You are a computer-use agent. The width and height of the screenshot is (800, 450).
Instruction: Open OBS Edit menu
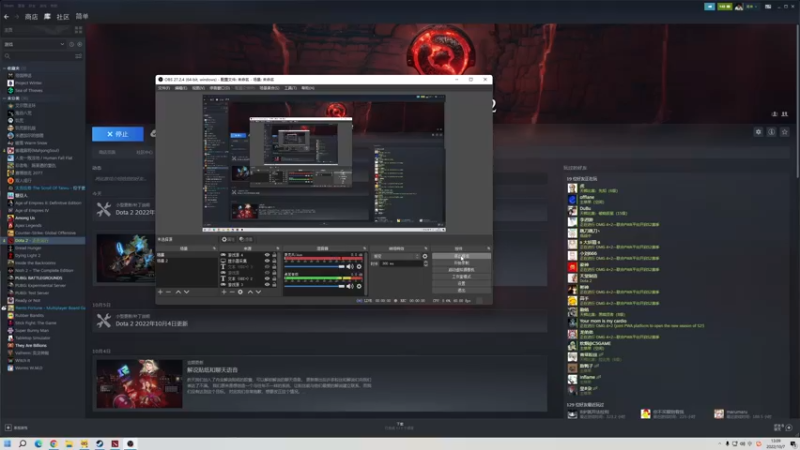click(181, 88)
